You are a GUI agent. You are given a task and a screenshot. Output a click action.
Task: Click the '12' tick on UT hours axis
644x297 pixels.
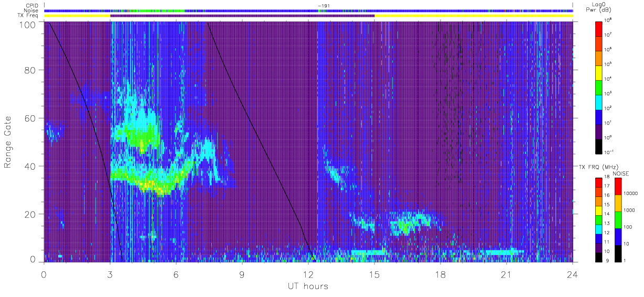pos(308,274)
